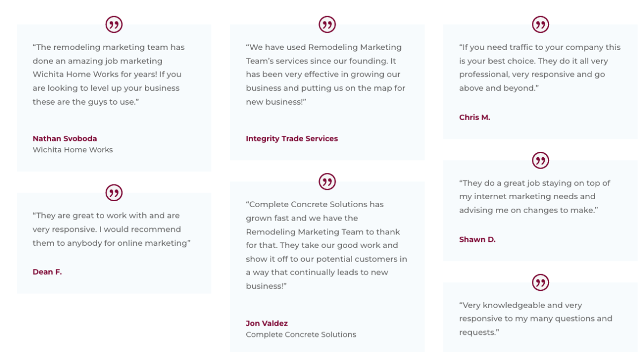Select the name Nathan Svoboda
The image size is (644, 352).
click(65, 138)
